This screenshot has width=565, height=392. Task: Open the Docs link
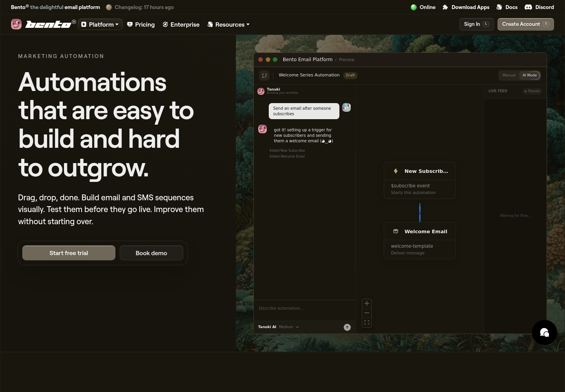507,7
